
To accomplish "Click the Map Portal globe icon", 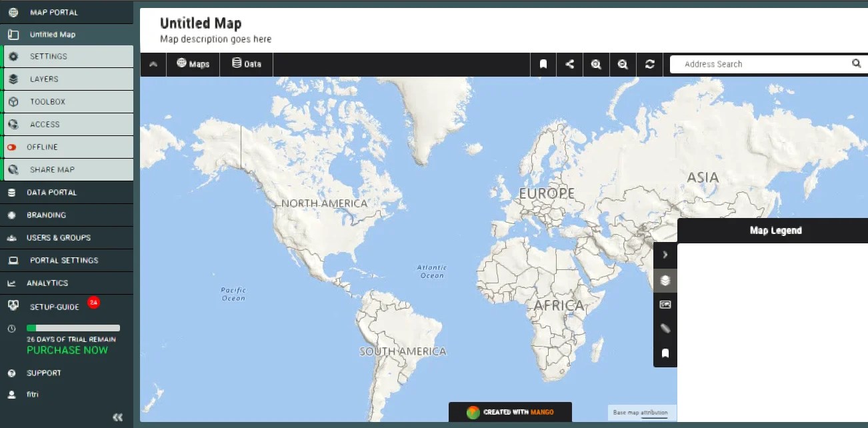I will point(12,11).
